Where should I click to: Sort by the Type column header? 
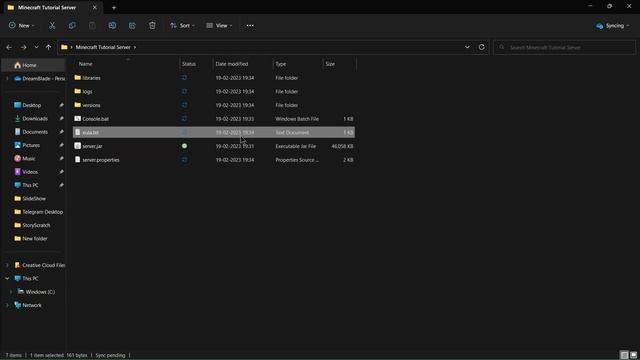[x=281, y=64]
